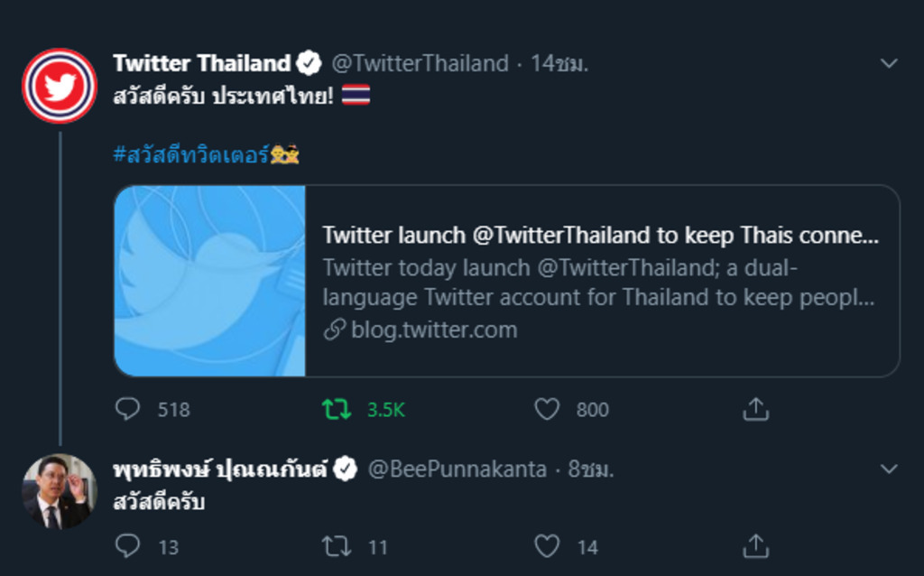Expand more options for BeePunnakanta's reply
The image size is (924, 576).
click(889, 469)
